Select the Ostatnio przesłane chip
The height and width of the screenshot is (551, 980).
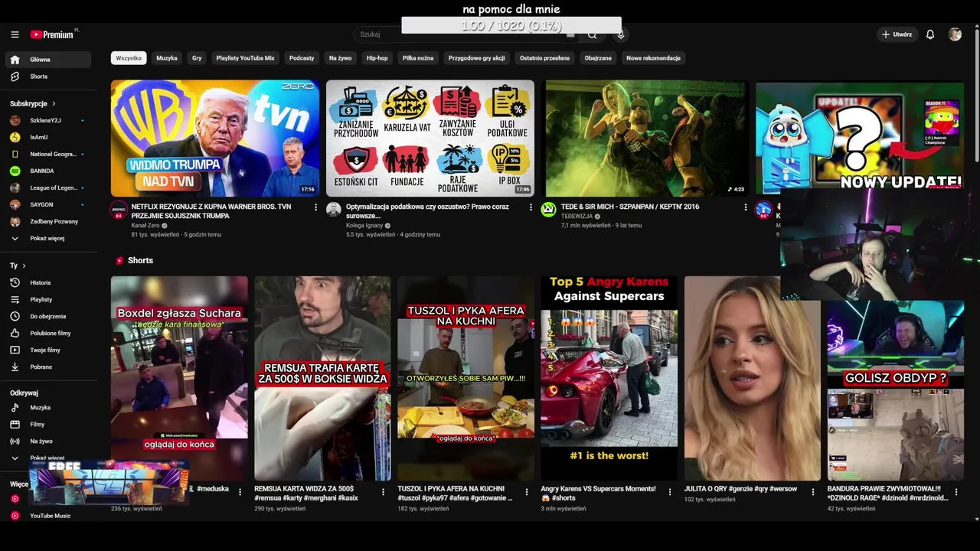click(x=544, y=58)
